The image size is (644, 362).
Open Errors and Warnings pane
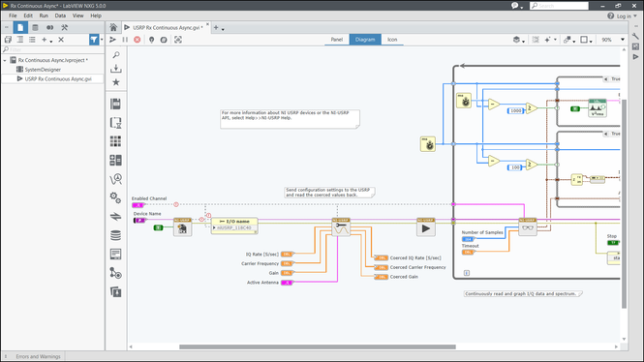pyautogui.click(x=38, y=356)
